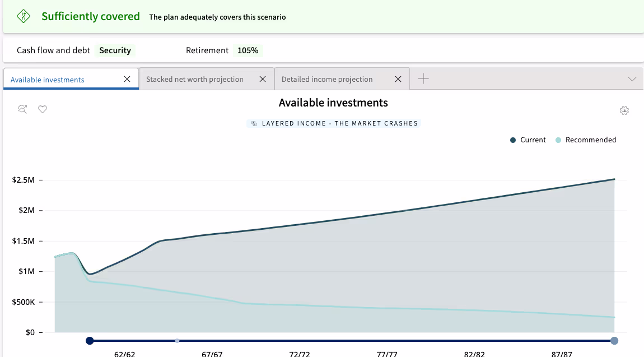644x357 pixels.
Task: Favorite this chart with the heart icon
Action: pos(43,109)
